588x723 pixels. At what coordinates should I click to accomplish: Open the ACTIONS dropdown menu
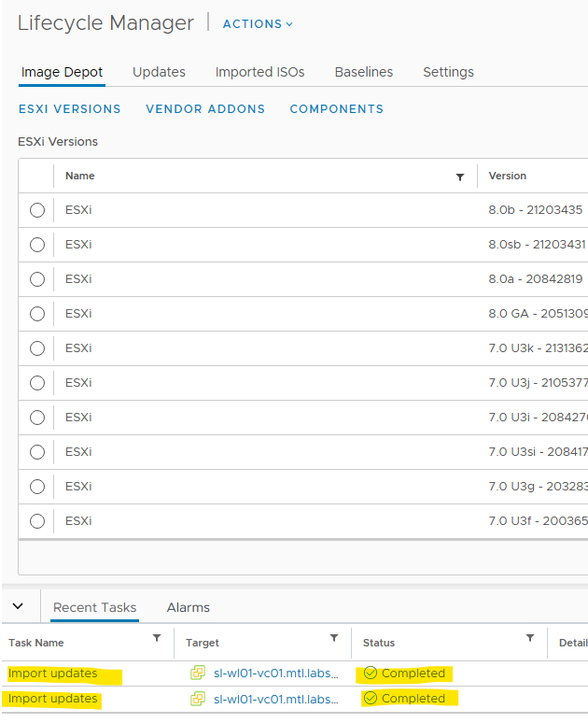(x=258, y=24)
